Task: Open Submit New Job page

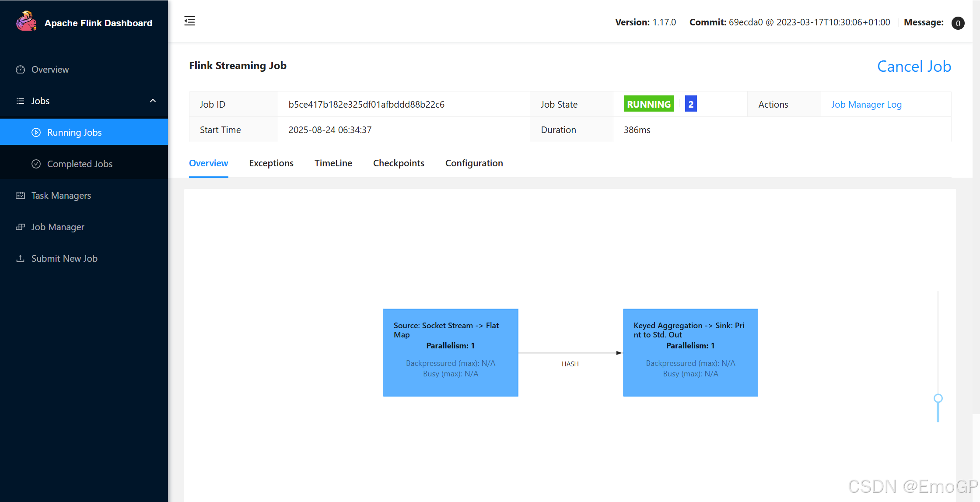Action: 84,259
